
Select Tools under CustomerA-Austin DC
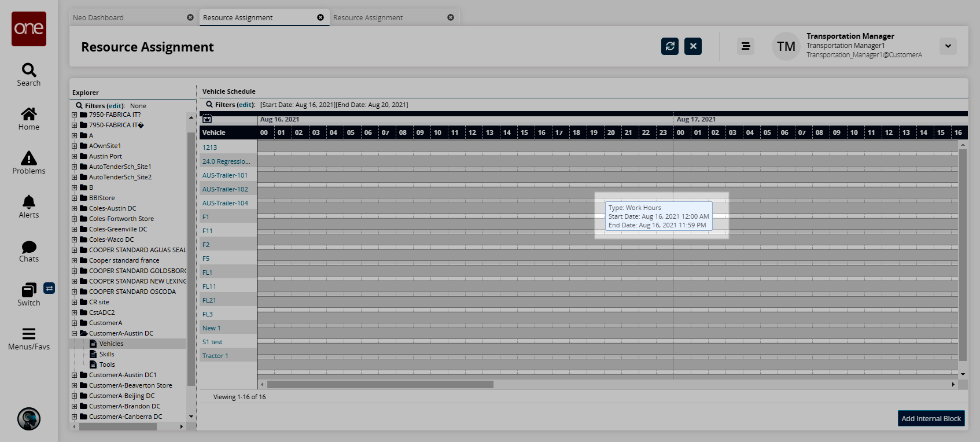[107, 364]
